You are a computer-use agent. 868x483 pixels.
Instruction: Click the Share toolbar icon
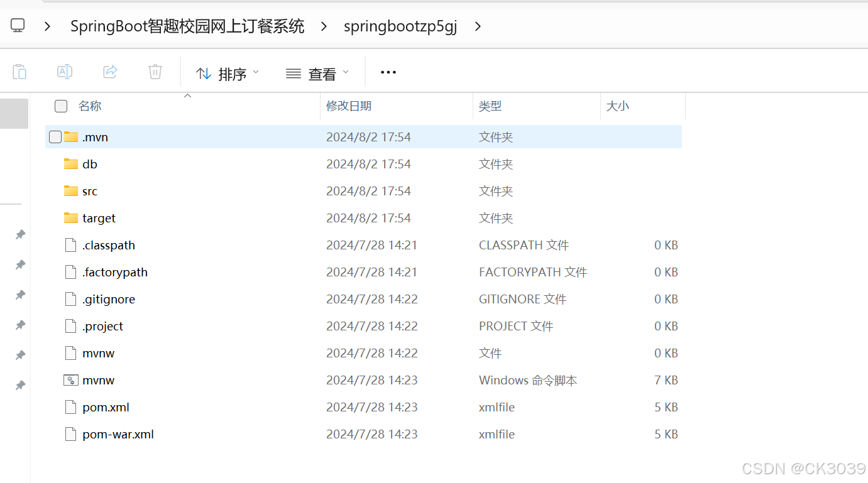(110, 72)
